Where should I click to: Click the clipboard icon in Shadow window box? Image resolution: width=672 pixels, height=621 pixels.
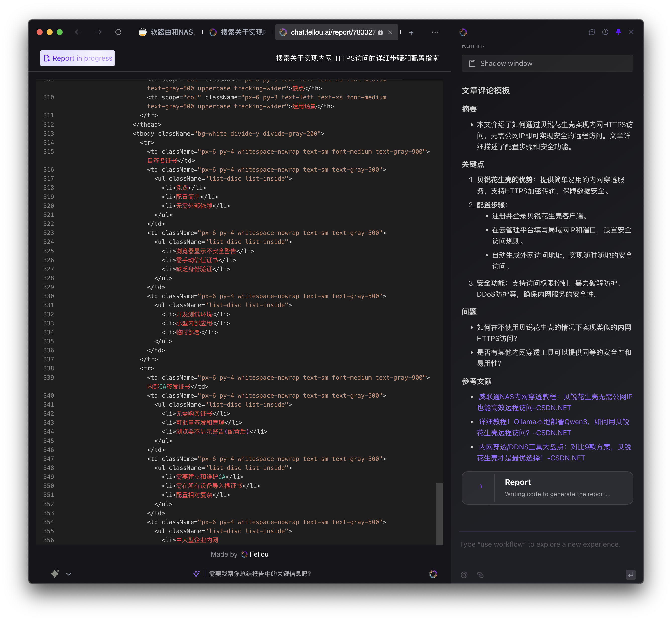point(472,63)
